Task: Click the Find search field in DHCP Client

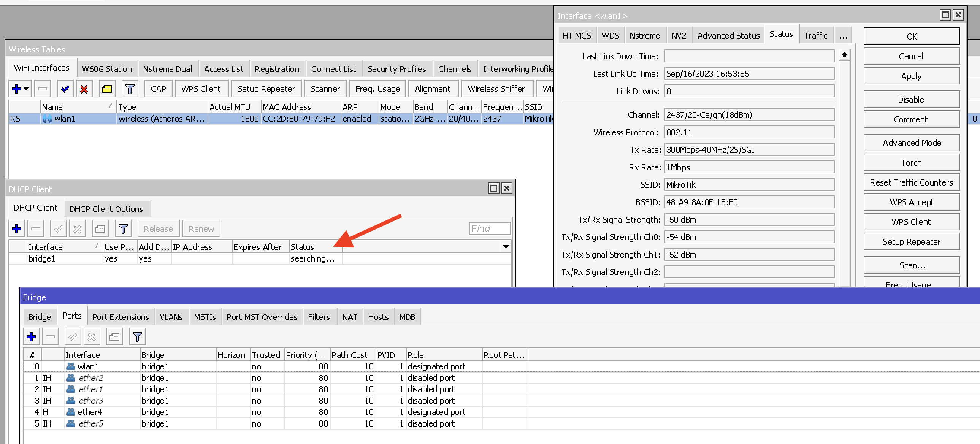Action: (489, 229)
